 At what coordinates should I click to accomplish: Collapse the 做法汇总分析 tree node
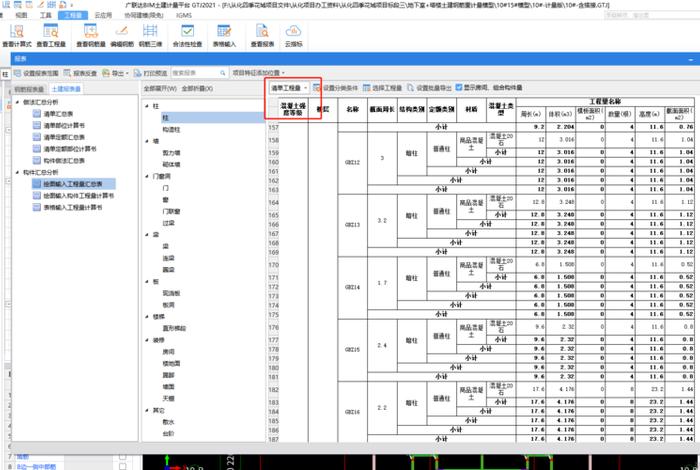point(17,102)
